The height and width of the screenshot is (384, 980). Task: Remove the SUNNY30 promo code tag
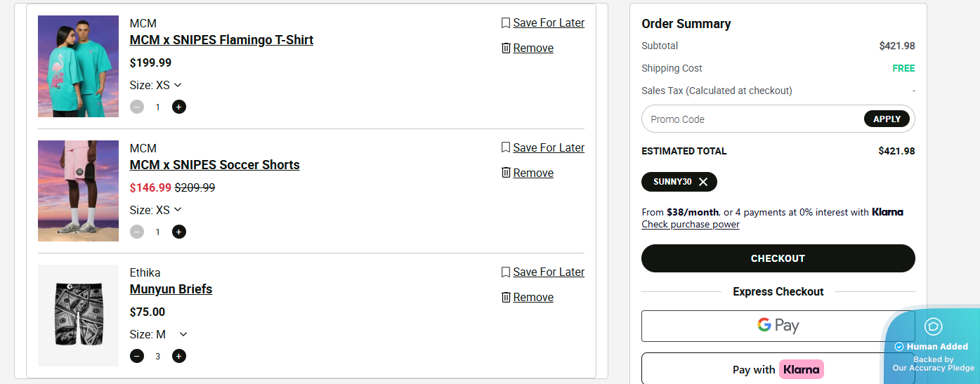[703, 182]
